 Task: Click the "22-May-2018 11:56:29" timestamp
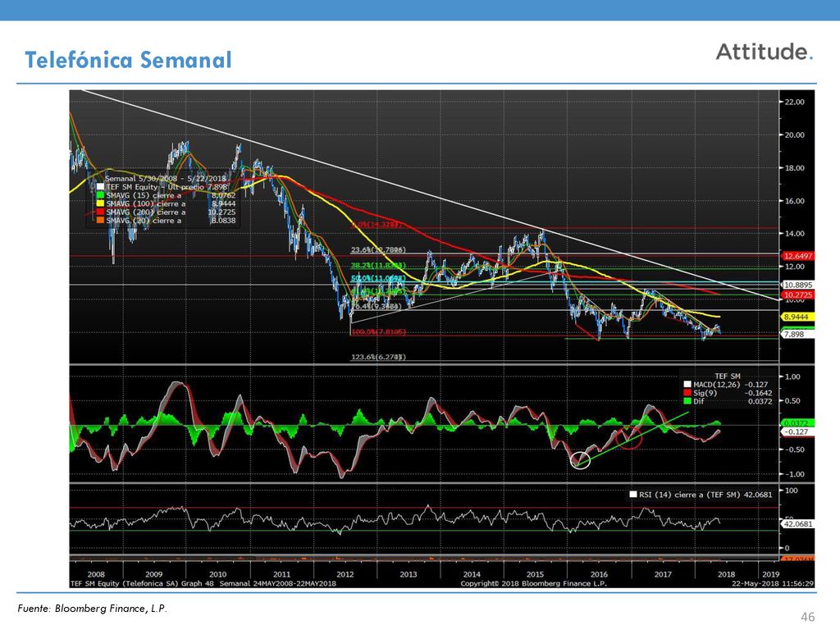click(773, 583)
